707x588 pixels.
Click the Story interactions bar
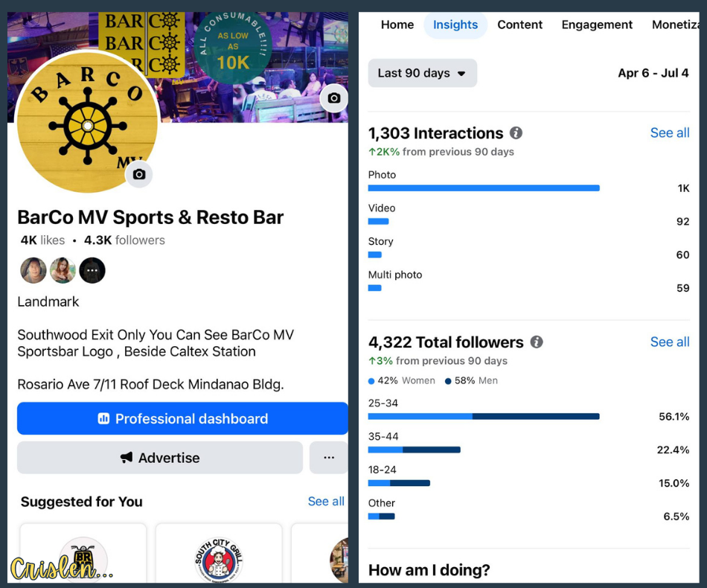point(374,255)
